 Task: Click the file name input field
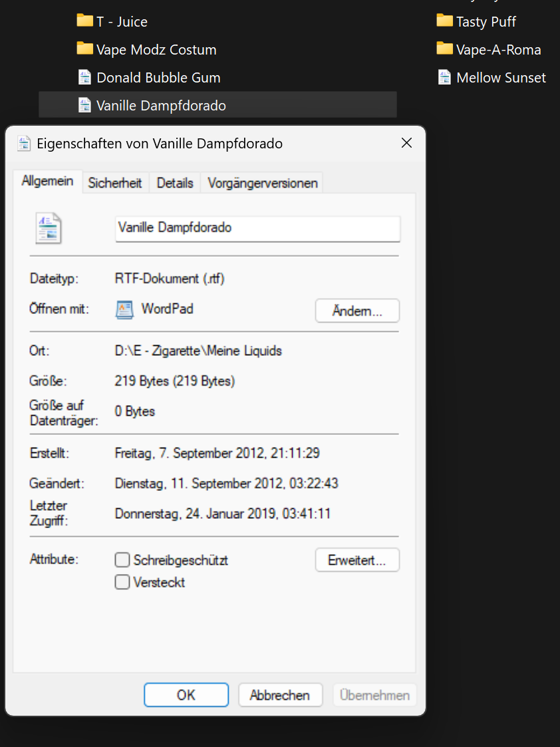pyautogui.click(x=257, y=227)
